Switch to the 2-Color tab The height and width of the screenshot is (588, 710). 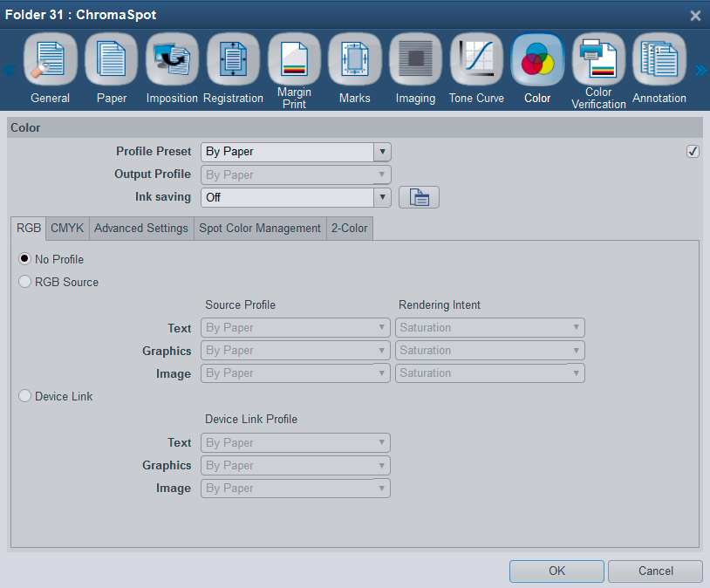tap(350, 229)
